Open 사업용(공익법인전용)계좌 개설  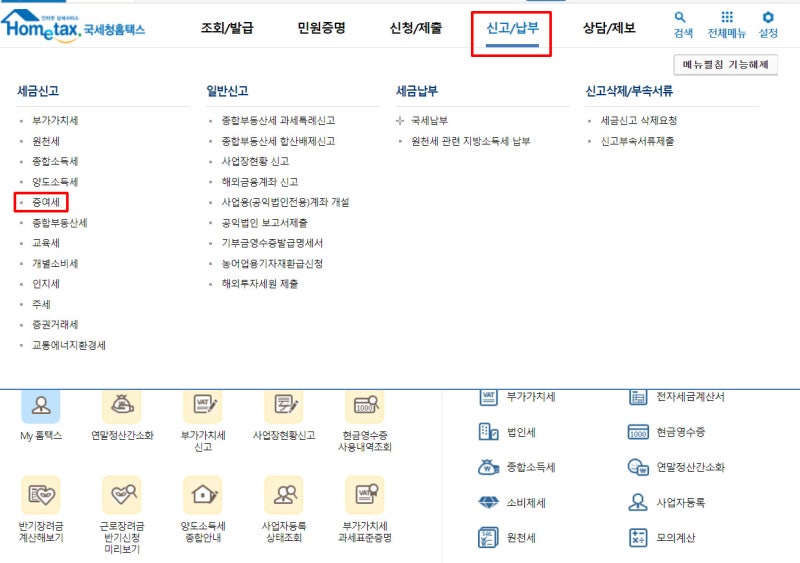[x=285, y=202]
